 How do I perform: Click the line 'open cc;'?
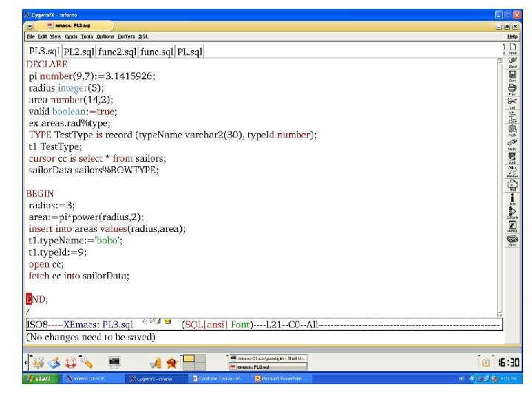pyautogui.click(x=46, y=265)
